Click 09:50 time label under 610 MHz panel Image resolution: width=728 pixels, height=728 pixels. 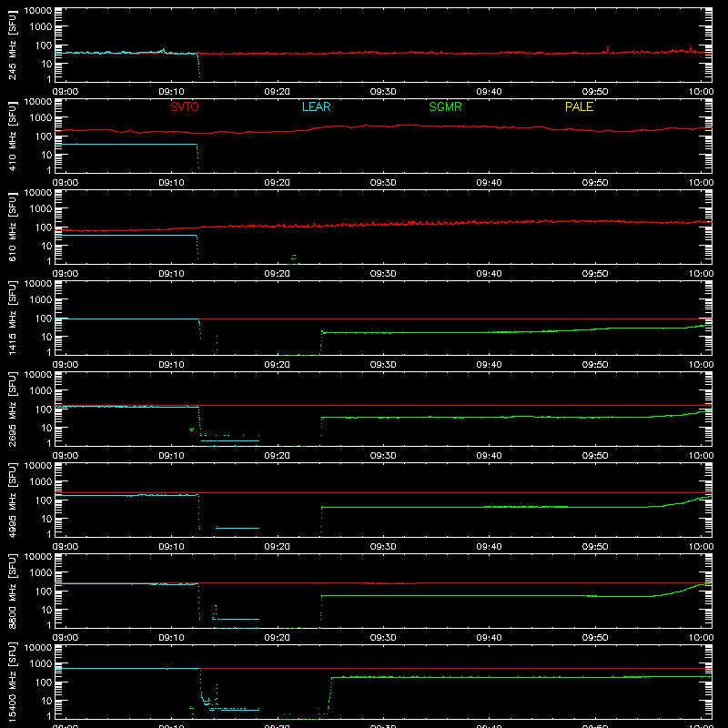pyautogui.click(x=595, y=274)
